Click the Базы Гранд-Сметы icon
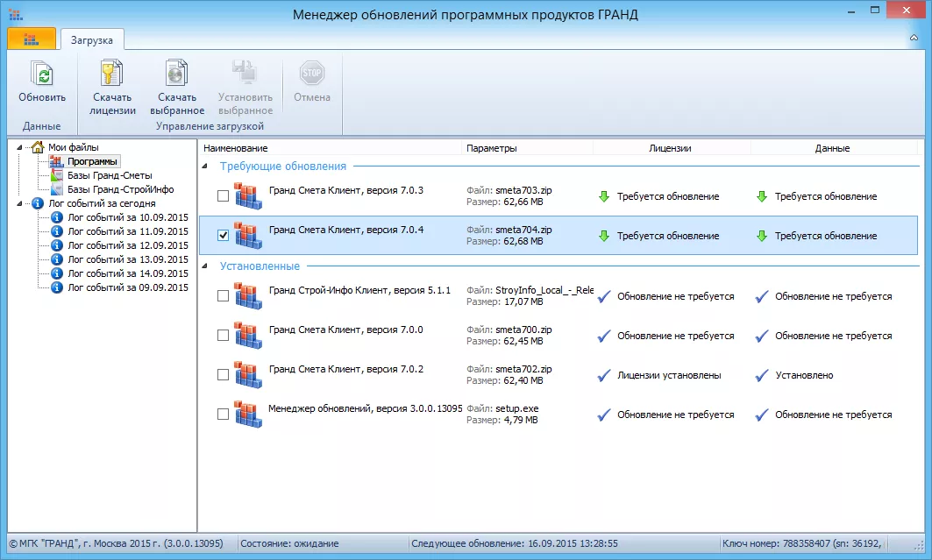The width and height of the screenshot is (932, 560). pyautogui.click(x=56, y=175)
